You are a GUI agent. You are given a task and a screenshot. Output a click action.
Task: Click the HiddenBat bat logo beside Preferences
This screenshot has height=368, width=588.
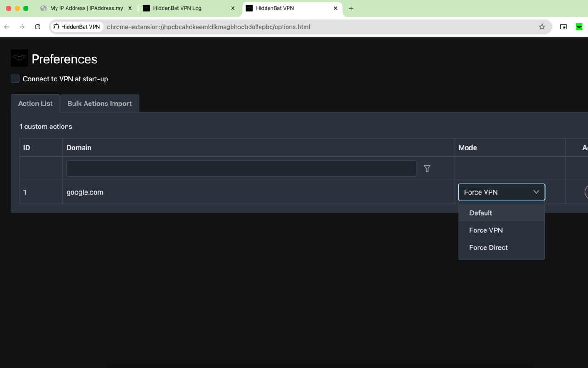[19, 58]
